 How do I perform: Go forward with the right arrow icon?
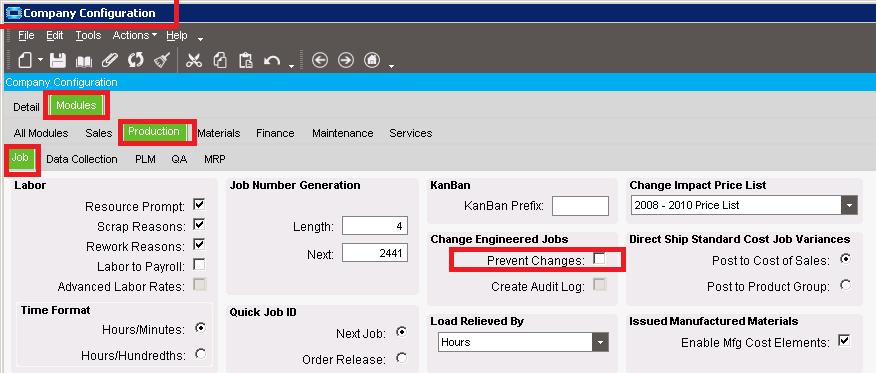point(346,60)
